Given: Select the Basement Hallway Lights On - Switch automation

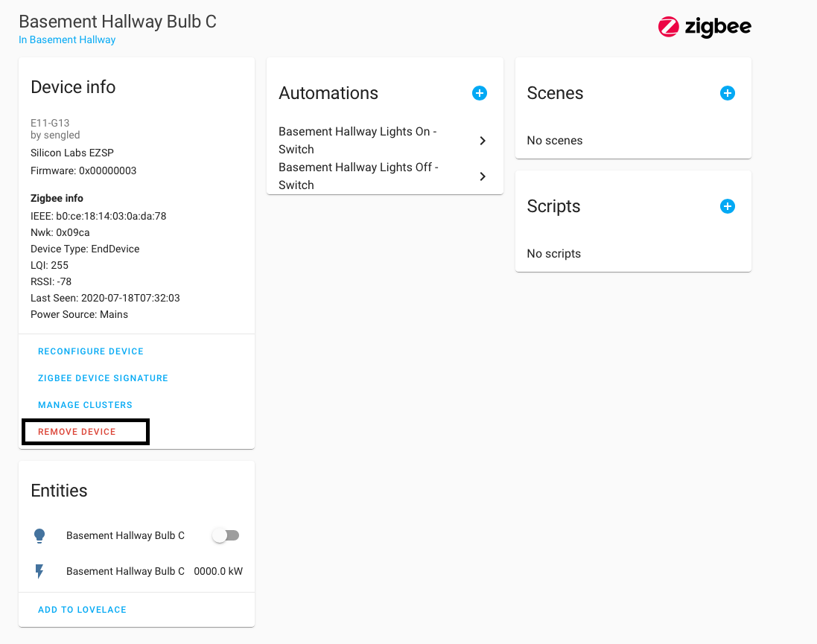Looking at the screenshot, I should point(357,140).
